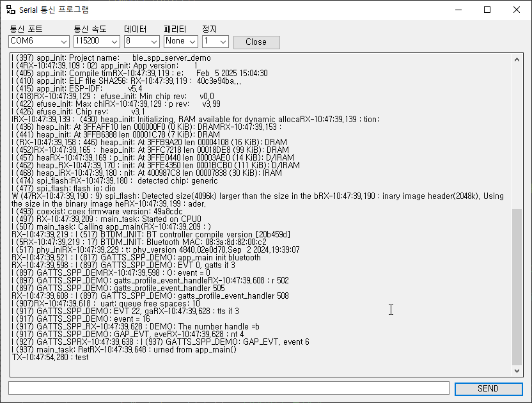This screenshot has width=532, height=403.
Task: Click the 'spi_flash: Detected size(4096k)' warning line
Action: pyautogui.click(x=258, y=200)
